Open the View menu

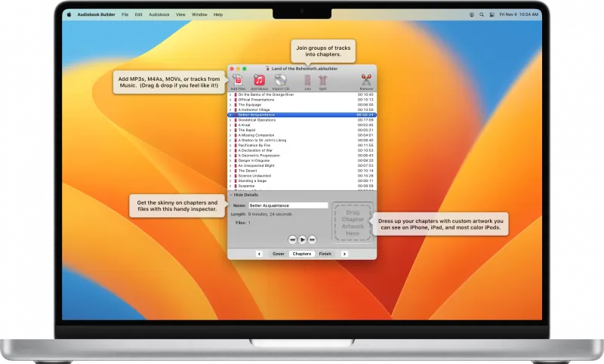pyautogui.click(x=180, y=14)
